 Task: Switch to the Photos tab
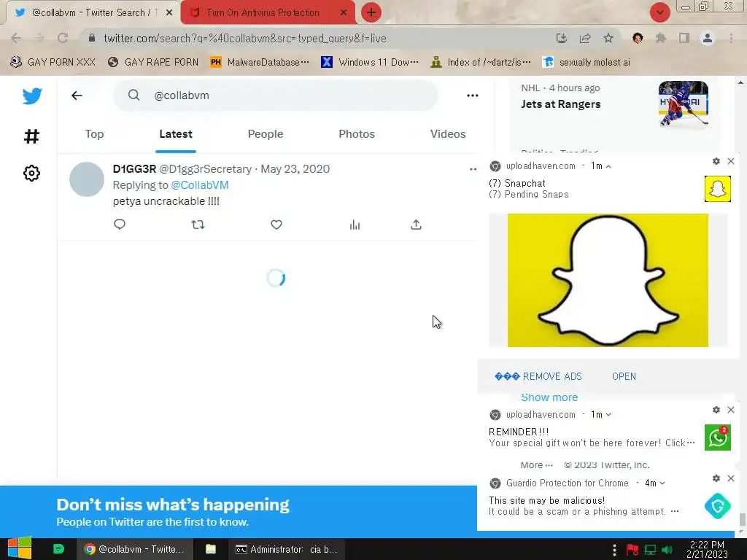[357, 134]
